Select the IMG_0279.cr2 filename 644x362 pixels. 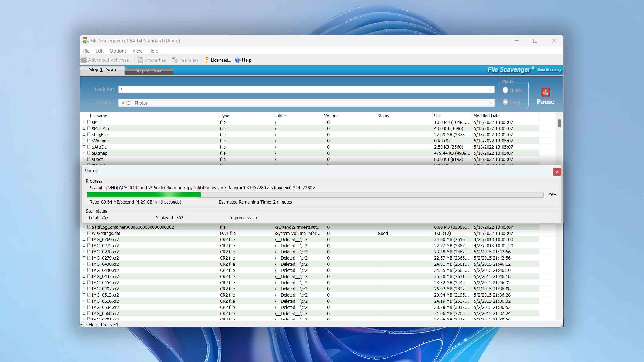click(x=105, y=258)
